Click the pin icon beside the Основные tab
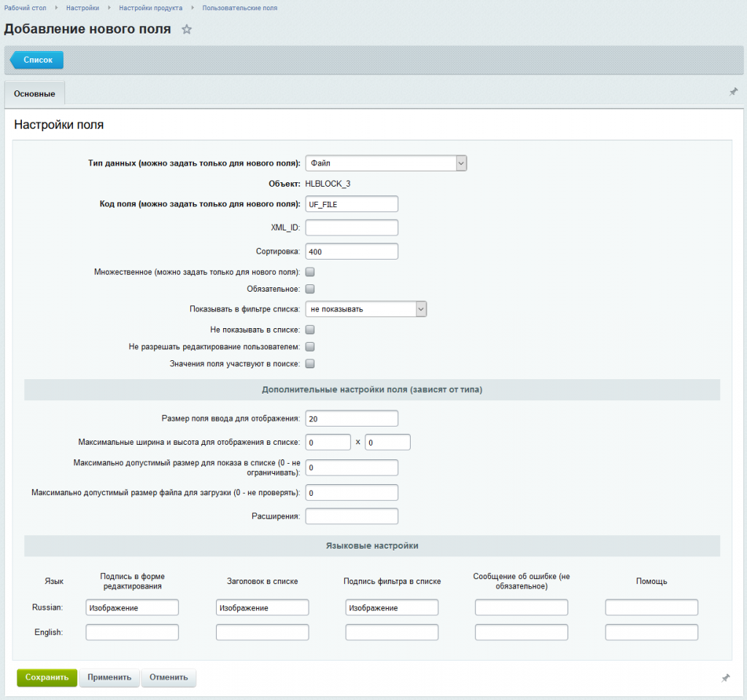747x700 pixels. tap(733, 91)
